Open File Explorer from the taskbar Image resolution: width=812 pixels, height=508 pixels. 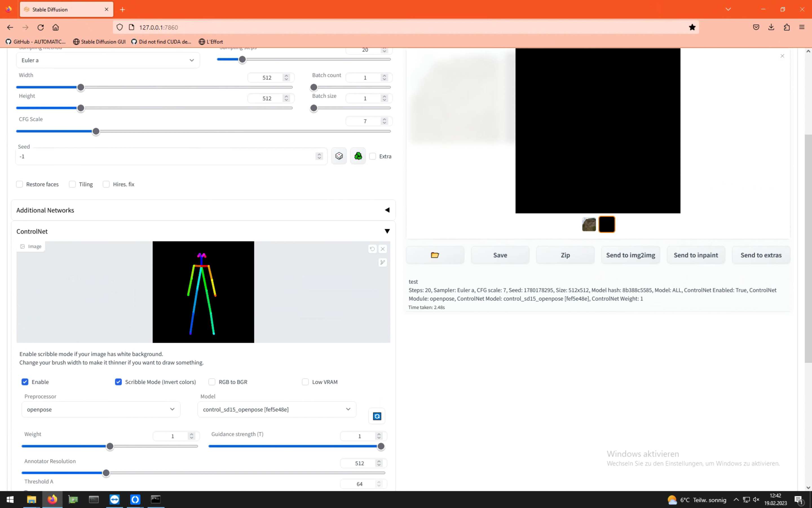coord(32,500)
